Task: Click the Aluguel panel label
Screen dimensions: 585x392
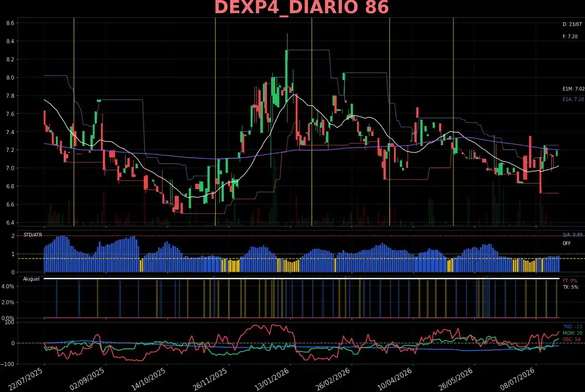Action: pos(31,279)
